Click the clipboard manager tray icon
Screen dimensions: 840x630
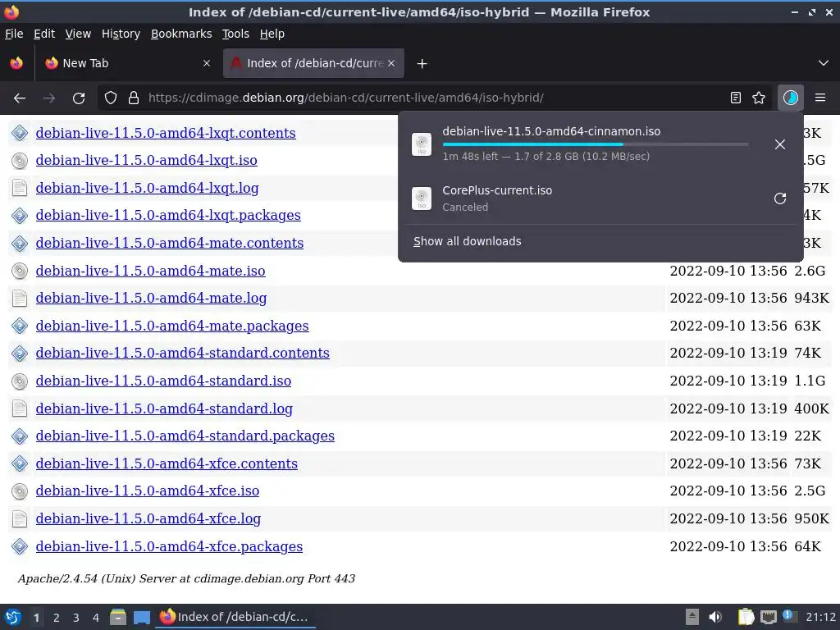746,618
